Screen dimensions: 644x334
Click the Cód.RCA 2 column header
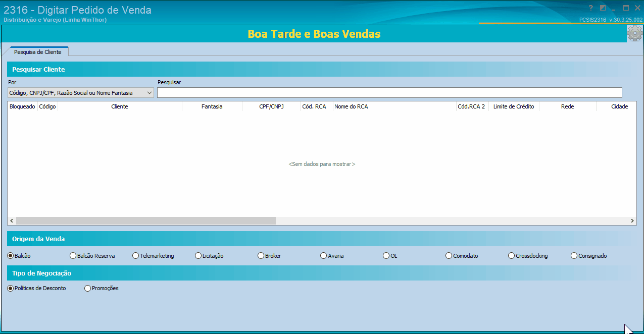click(471, 106)
